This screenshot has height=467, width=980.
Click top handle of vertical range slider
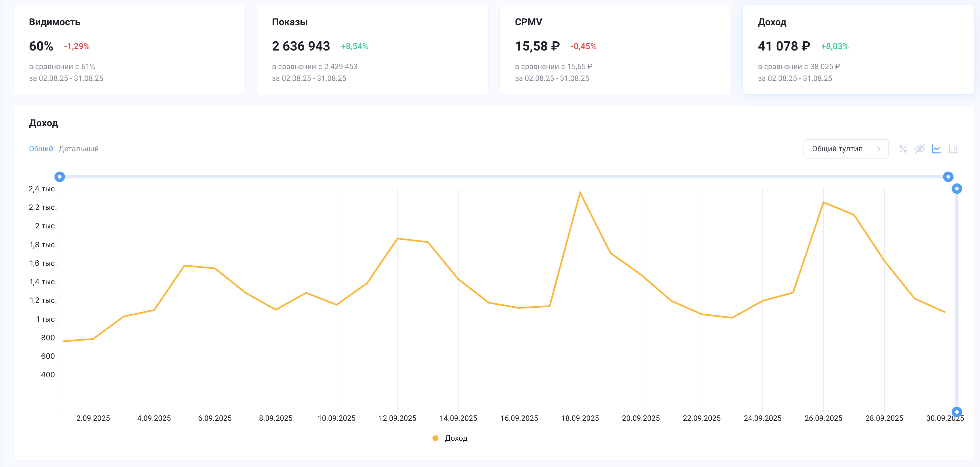coord(956,189)
